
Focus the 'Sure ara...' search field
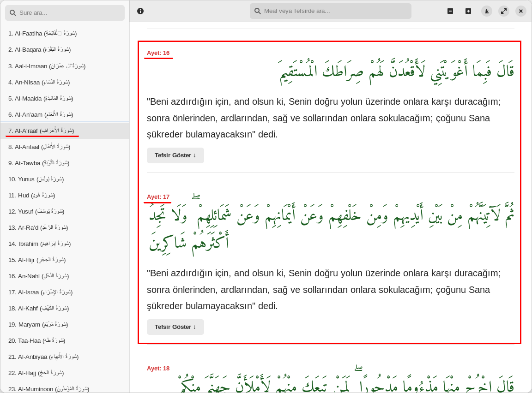[x=69, y=13]
